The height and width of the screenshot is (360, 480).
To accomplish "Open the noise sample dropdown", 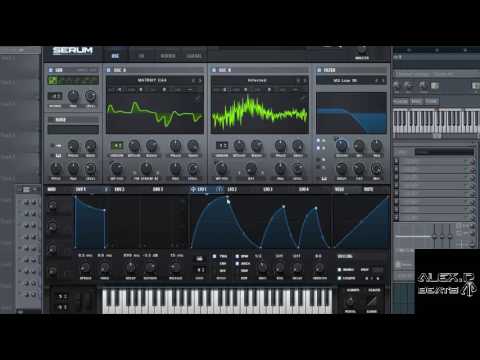I will tap(73, 129).
